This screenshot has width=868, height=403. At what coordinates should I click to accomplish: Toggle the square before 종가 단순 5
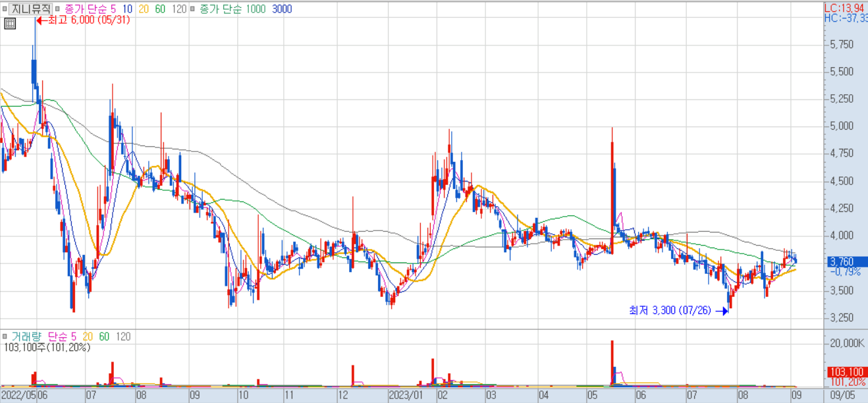pyautogui.click(x=58, y=9)
